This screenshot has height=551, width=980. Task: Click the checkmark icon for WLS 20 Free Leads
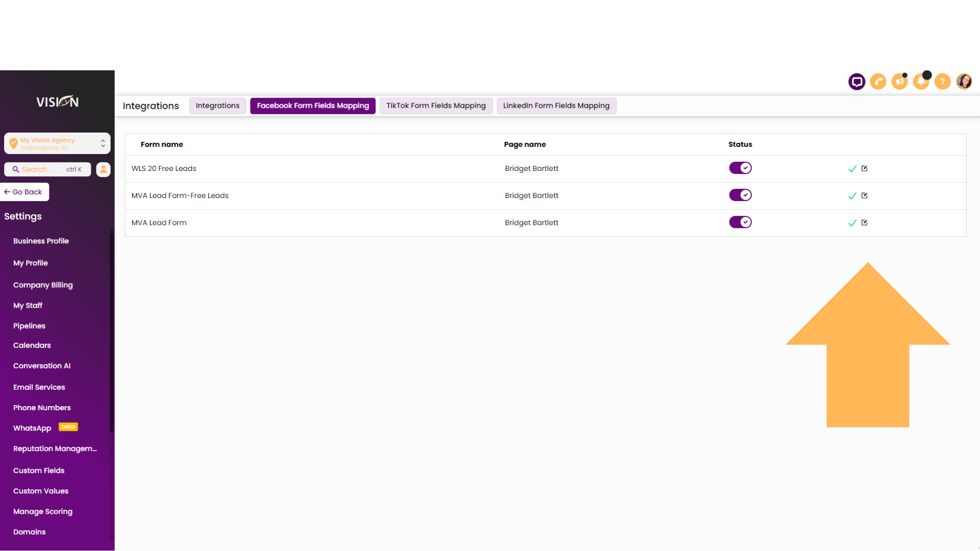click(x=852, y=169)
